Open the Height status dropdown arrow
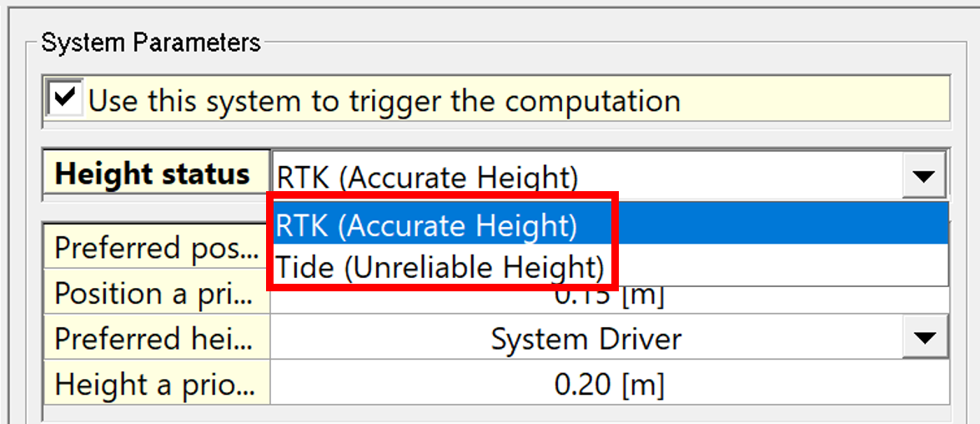 pos(922,176)
